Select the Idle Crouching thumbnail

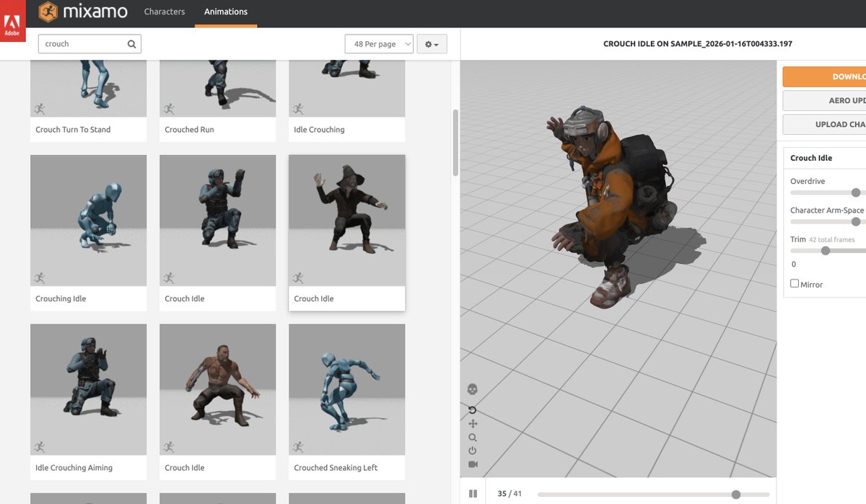[347, 89]
